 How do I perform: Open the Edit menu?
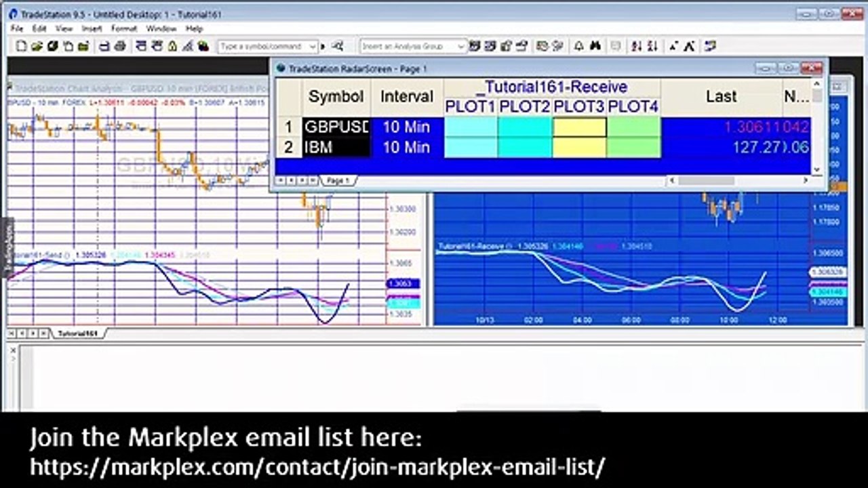39,28
